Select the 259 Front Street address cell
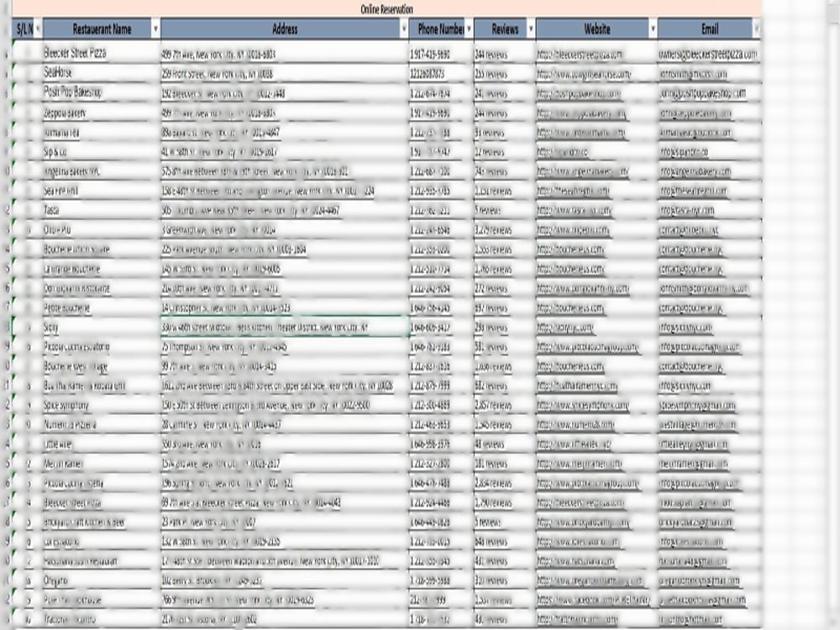Image resolution: width=840 pixels, height=630 pixels. (285, 73)
